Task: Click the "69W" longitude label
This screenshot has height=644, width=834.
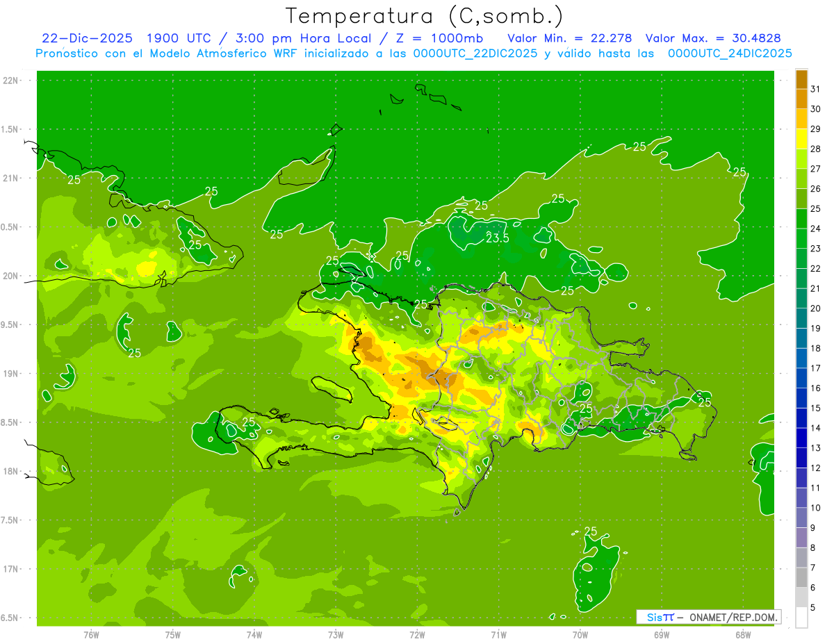Action: (x=662, y=634)
